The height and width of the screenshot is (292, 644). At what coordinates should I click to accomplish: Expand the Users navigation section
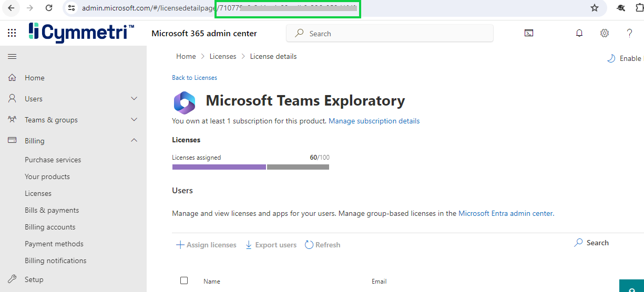(134, 99)
